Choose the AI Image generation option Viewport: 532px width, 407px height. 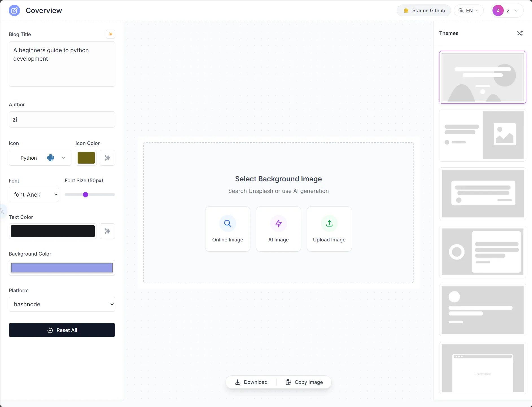pyautogui.click(x=278, y=229)
